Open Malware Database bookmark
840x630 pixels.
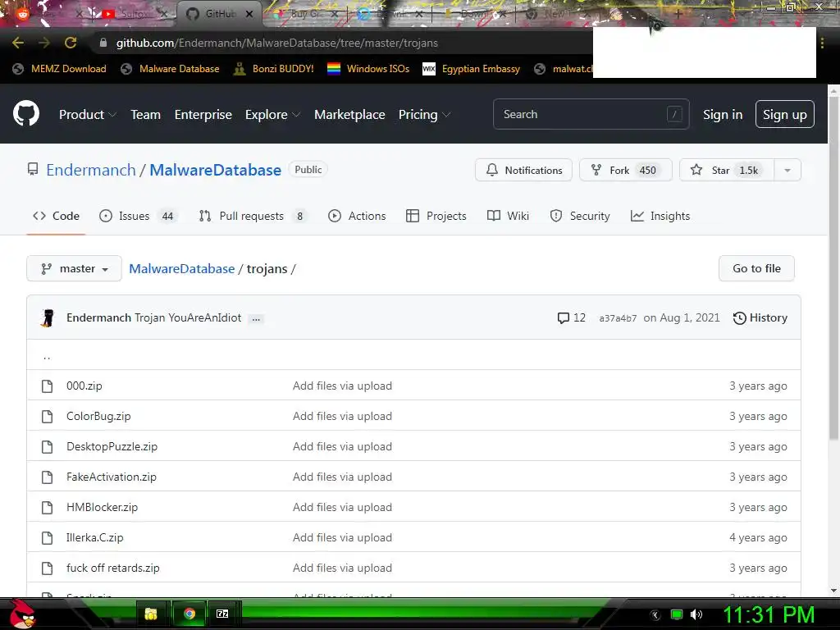(171, 69)
